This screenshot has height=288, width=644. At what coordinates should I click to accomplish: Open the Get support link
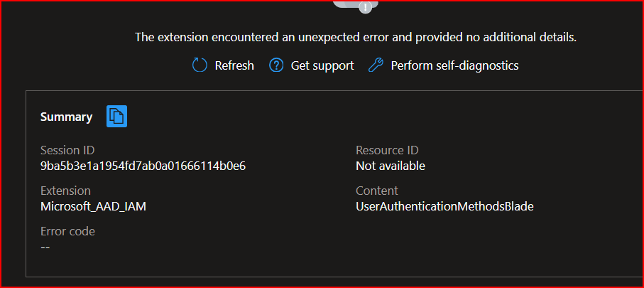tap(322, 66)
